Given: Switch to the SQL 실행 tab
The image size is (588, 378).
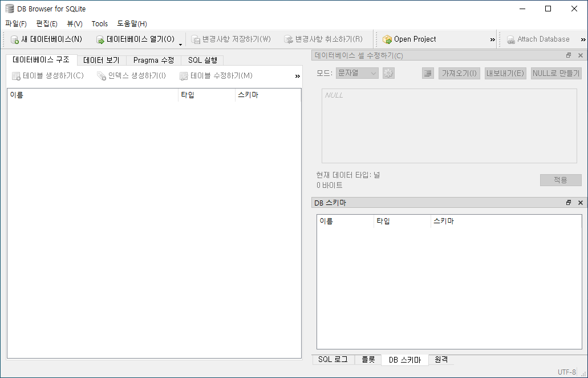Looking at the screenshot, I should (202, 60).
